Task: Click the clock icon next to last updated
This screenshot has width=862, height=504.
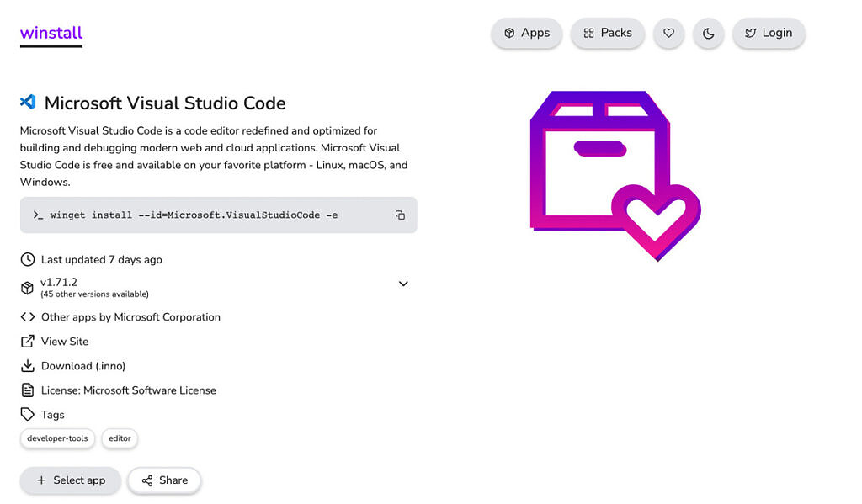Action: click(26, 259)
